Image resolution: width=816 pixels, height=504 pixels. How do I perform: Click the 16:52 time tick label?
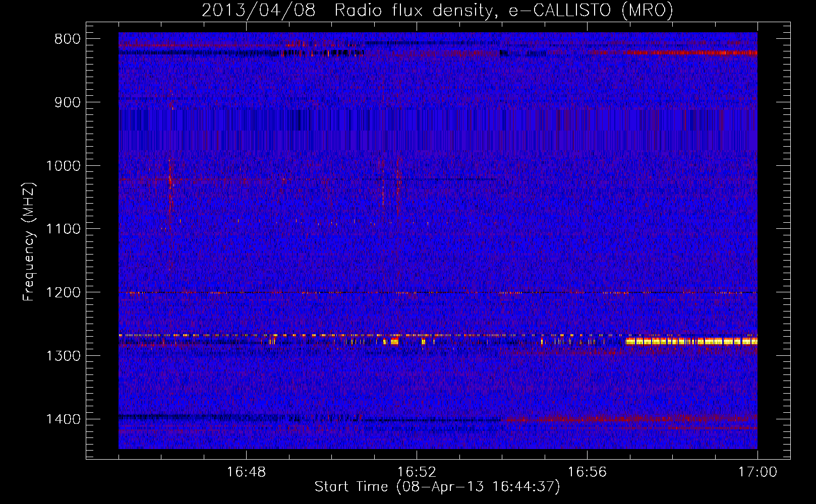click(417, 472)
